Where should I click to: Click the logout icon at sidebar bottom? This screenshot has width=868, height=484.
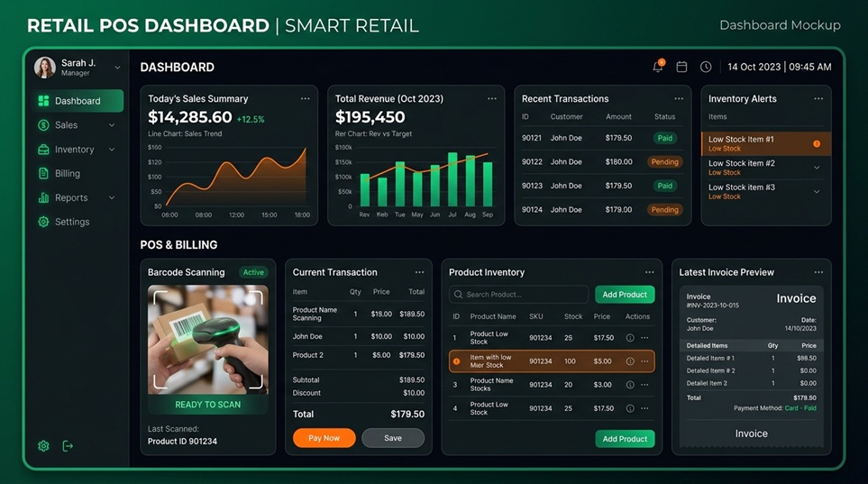point(68,446)
